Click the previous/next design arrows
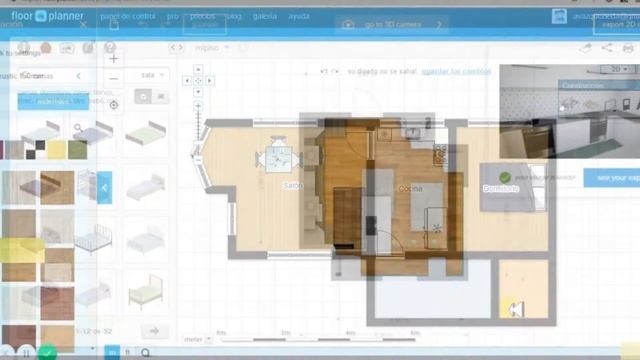 click(176, 48)
